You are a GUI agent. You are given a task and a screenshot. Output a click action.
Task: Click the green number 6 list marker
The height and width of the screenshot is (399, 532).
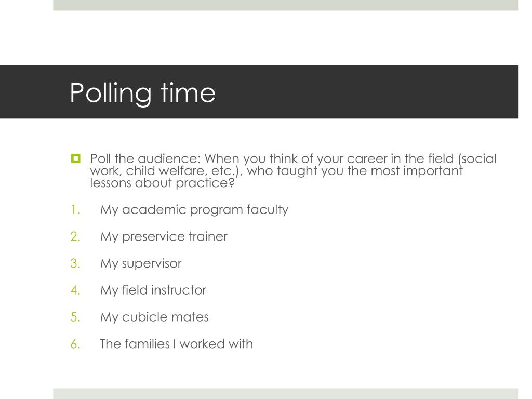(x=75, y=344)
